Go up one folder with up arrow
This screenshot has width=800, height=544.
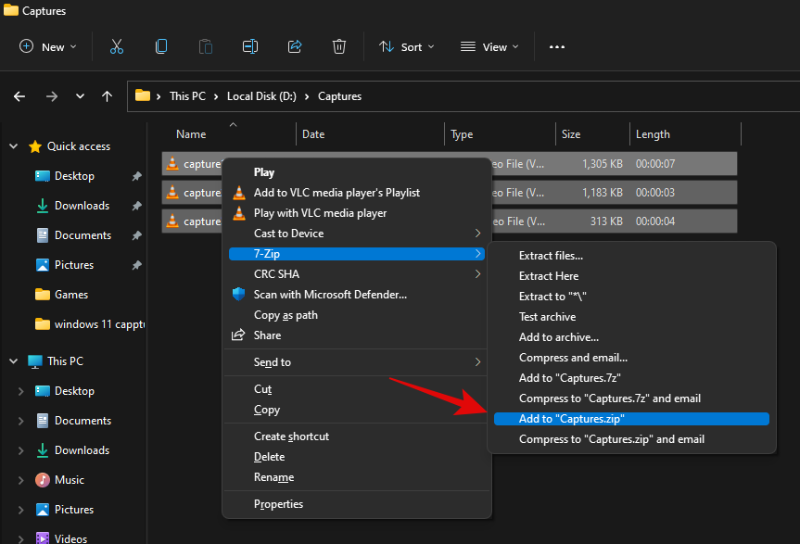[x=107, y=96]
